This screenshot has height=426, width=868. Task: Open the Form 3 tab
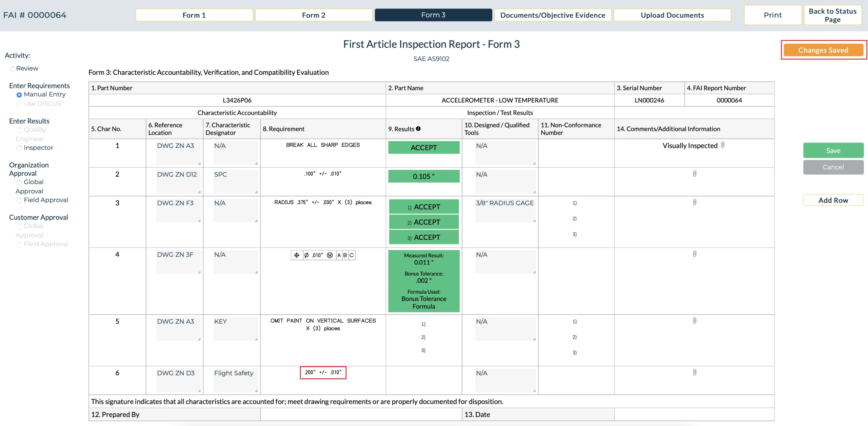click(433, 15)
